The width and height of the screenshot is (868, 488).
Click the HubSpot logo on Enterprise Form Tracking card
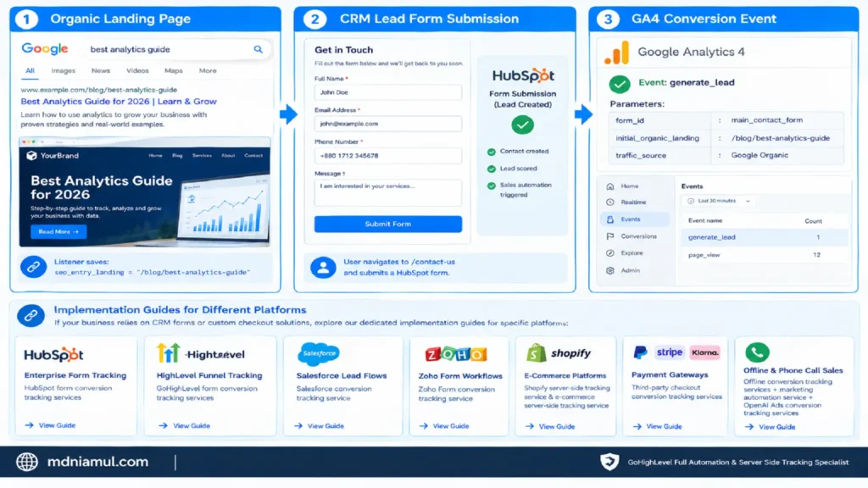tap(53, 355)
